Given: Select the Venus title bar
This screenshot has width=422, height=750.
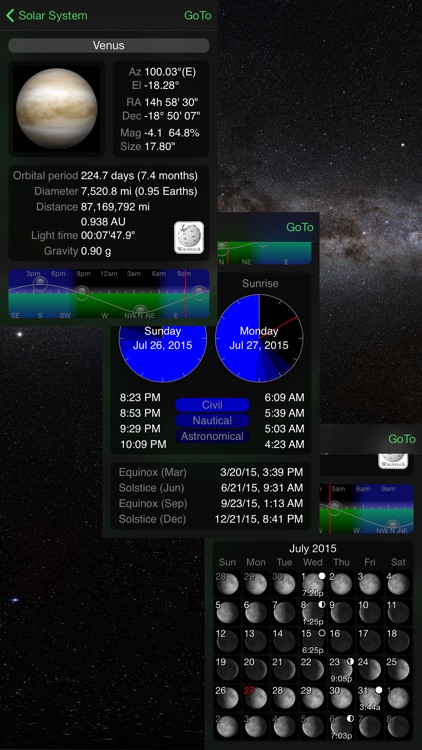Looking at the screenshot, I should point(109,45).
